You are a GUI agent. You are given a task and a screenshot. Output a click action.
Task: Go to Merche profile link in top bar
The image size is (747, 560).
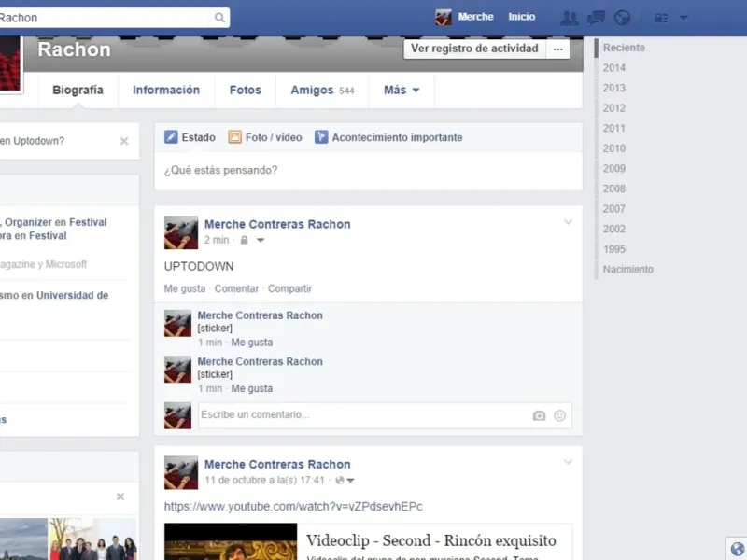475,17
